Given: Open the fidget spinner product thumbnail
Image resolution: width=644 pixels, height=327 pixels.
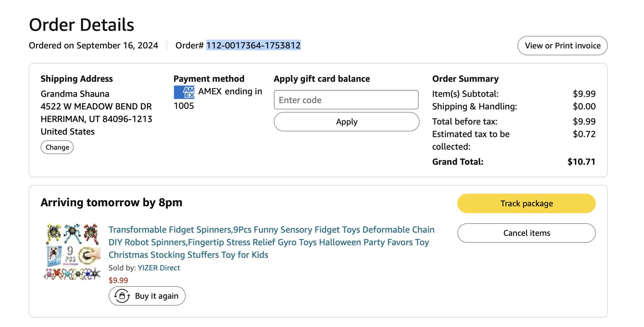Looking at the screenshot, I should [72, 252].
